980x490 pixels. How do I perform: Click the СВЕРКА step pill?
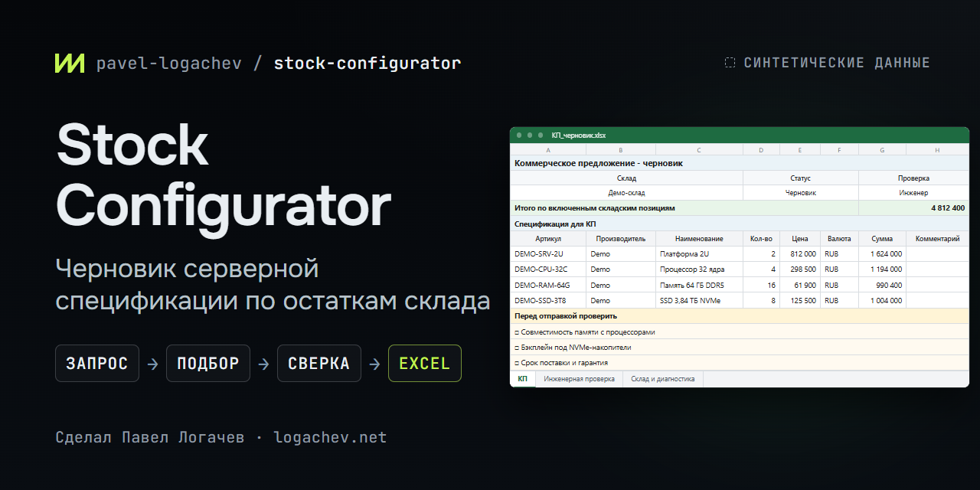(319, 364)
